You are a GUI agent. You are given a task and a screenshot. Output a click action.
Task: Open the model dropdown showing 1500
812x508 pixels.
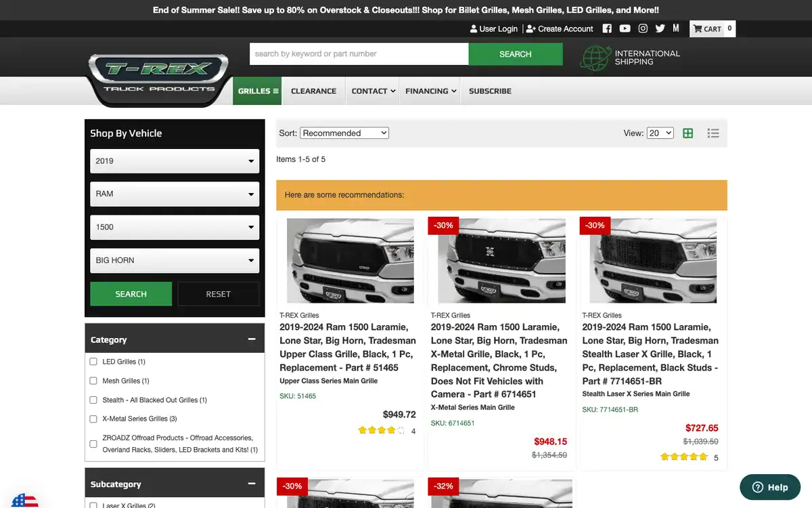click(175, 227)
